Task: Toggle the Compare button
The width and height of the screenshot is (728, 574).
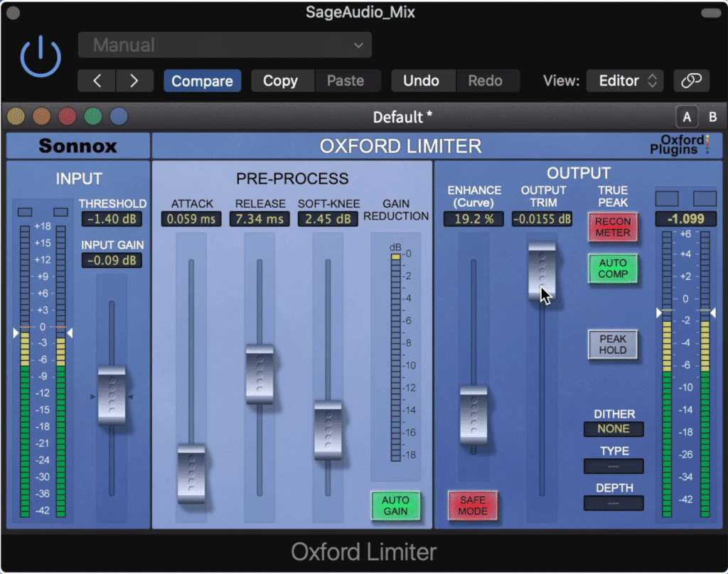Action: click(x=202, y=81)
